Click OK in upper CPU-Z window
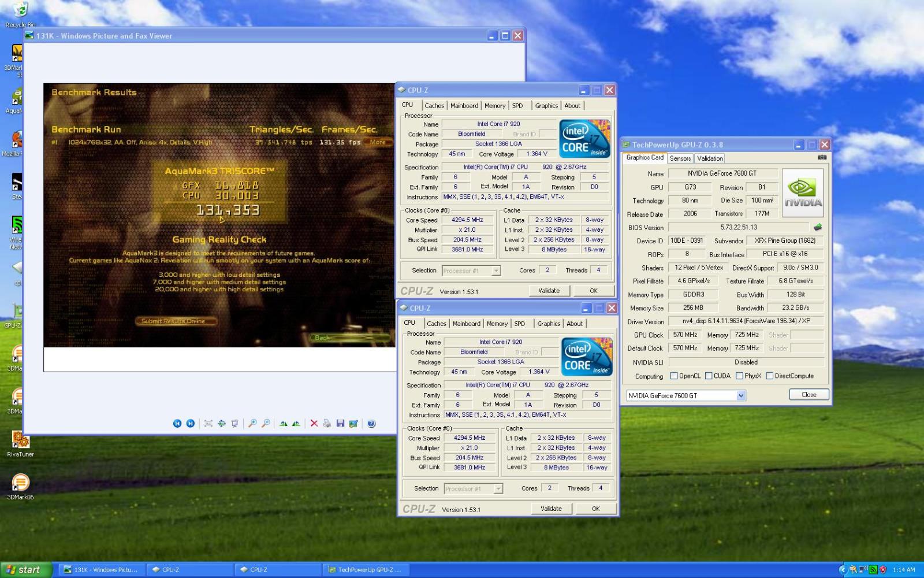 coord(594,291)
